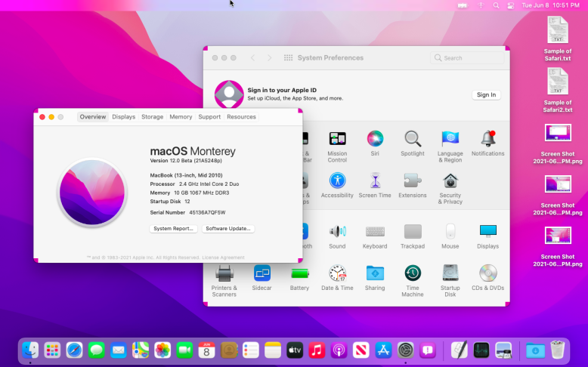
Task: Click the System Preferences search field
Action: pyautogui.click(x=467, y=57)
